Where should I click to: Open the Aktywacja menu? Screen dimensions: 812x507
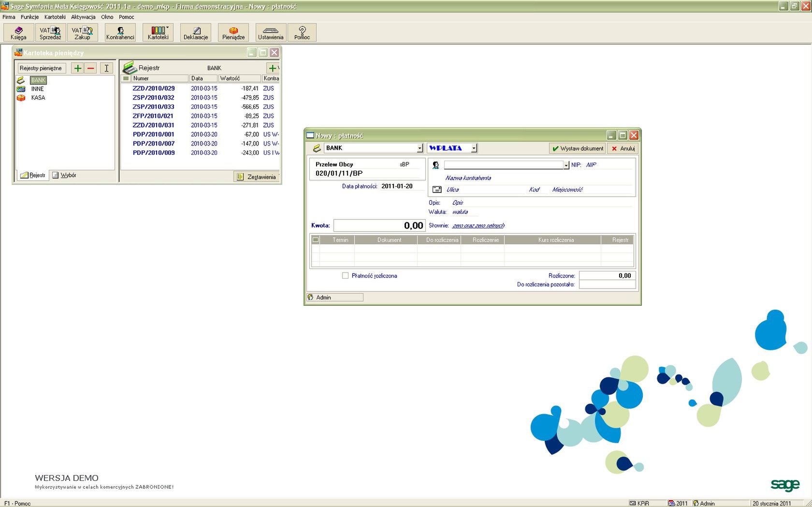(x=83, y=17)
